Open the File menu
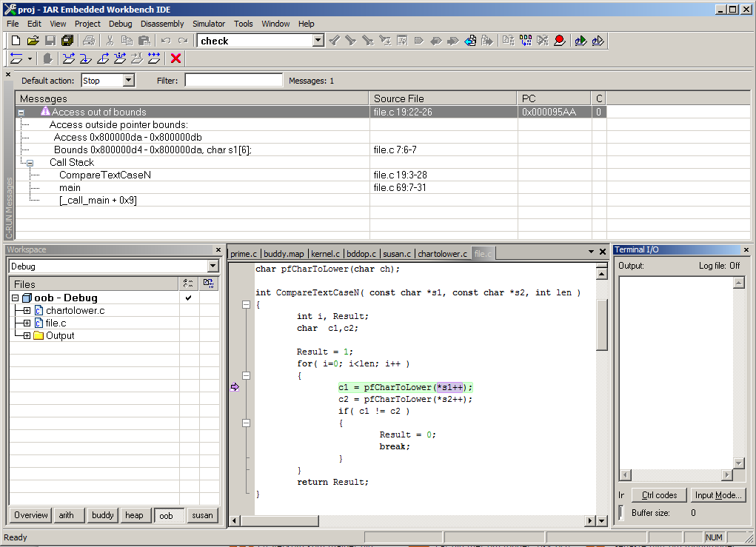 coord(13,24)
